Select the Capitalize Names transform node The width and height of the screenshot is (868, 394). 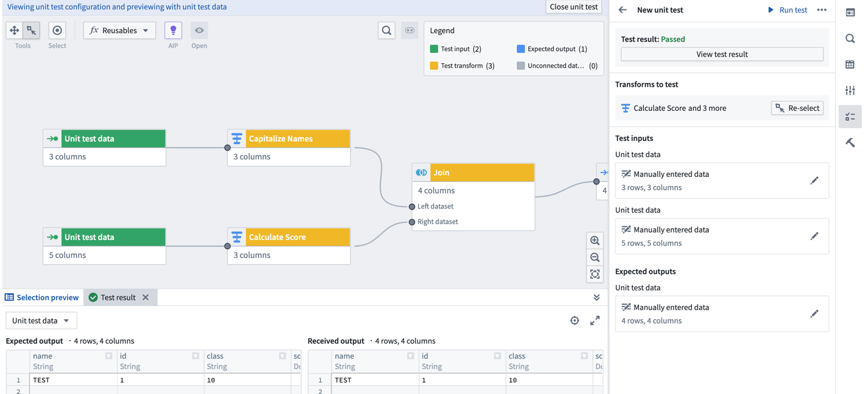pos(289,147)
